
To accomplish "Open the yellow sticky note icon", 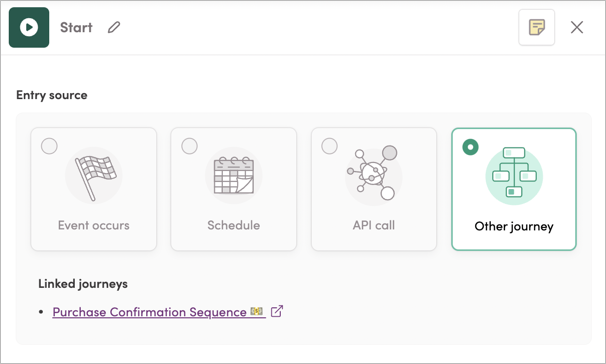I will [536, 27].
